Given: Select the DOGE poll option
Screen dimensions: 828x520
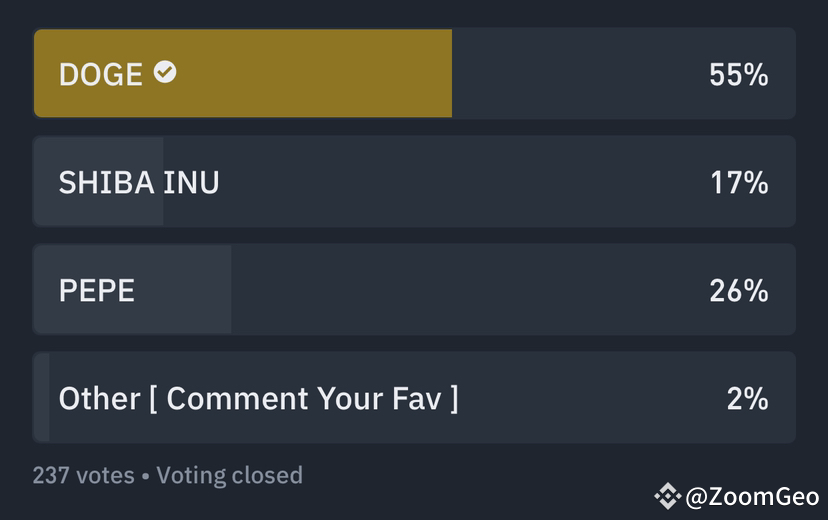Looking at the screenshot, I should click(414, 73).
